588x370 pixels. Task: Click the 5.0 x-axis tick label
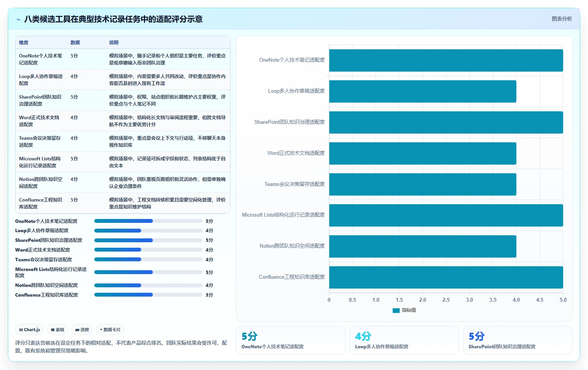point(563,300)
